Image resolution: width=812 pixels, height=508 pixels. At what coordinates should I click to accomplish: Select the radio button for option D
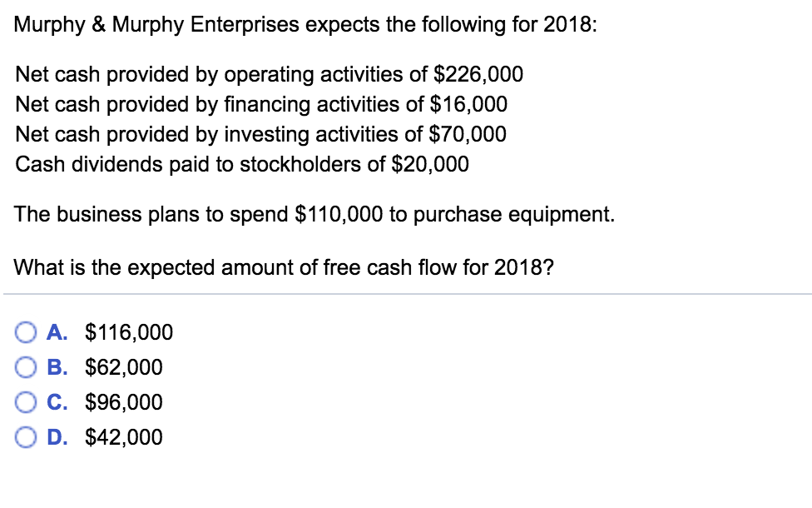[26, 437]
